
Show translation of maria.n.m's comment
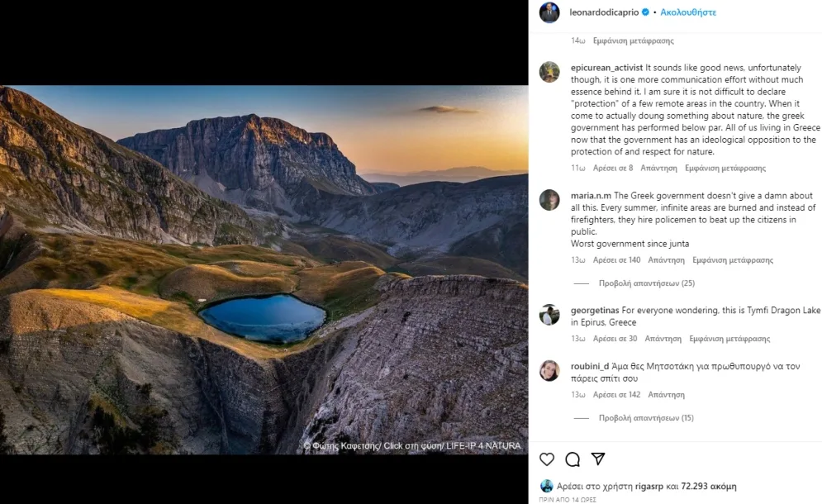tap(732, 259)
